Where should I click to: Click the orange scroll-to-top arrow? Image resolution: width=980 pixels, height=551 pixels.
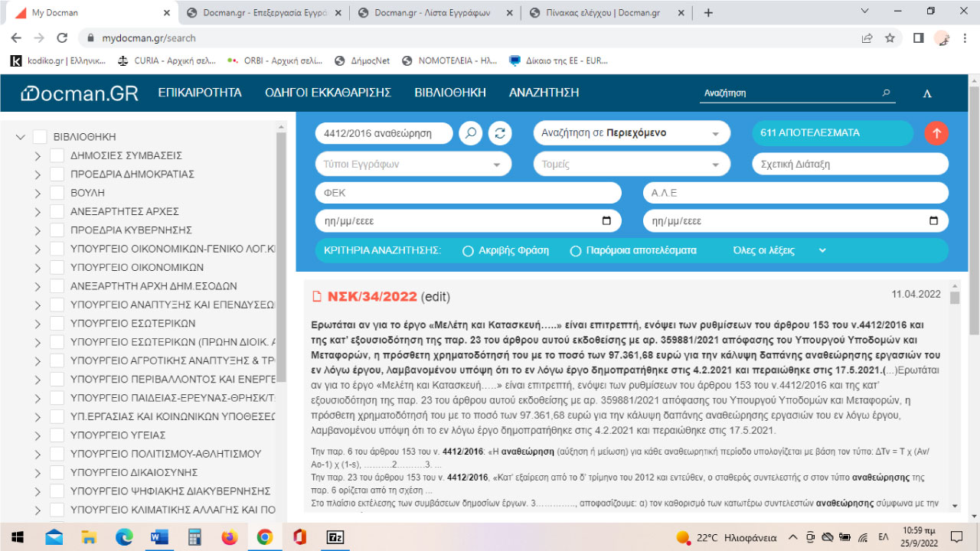click(x=936, y=133)
